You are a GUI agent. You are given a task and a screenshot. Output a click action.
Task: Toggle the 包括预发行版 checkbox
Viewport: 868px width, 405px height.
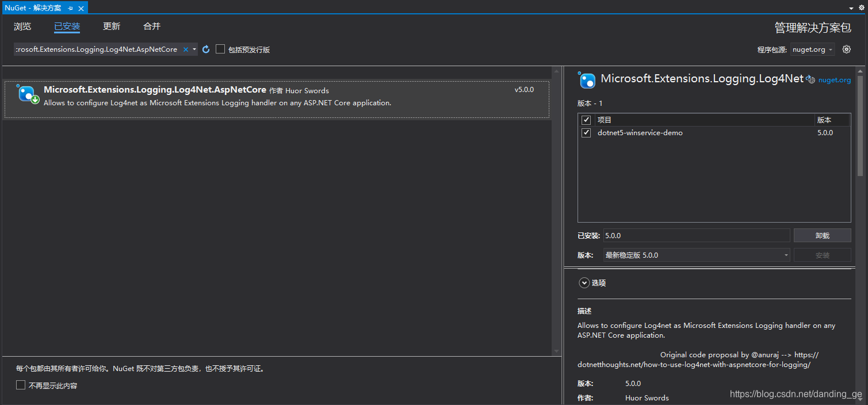click(x=220, y=49)
